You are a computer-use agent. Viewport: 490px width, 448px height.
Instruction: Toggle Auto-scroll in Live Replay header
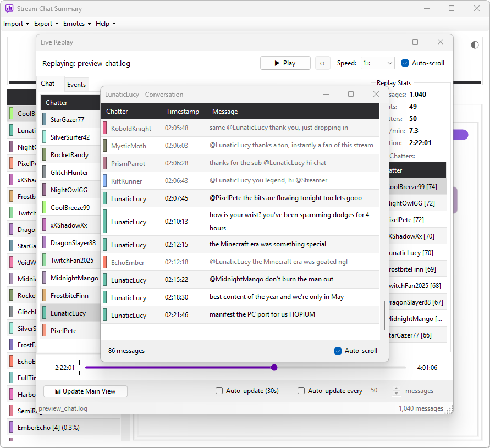(x=423, y=63)
